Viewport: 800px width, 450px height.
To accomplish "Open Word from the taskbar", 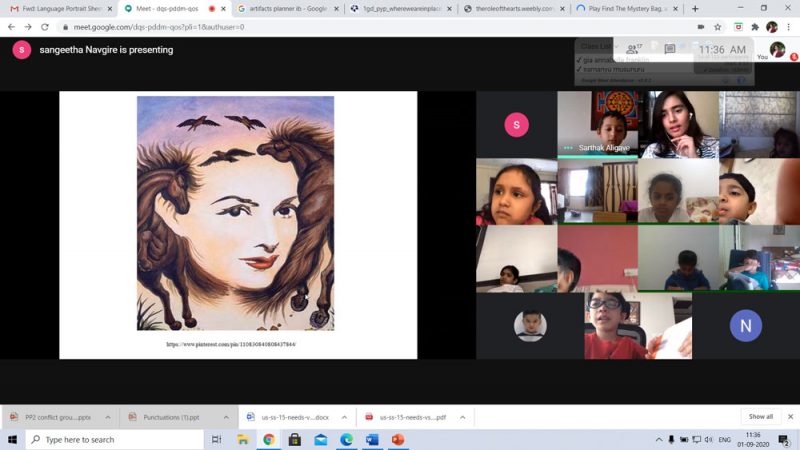I will [372, 439].
